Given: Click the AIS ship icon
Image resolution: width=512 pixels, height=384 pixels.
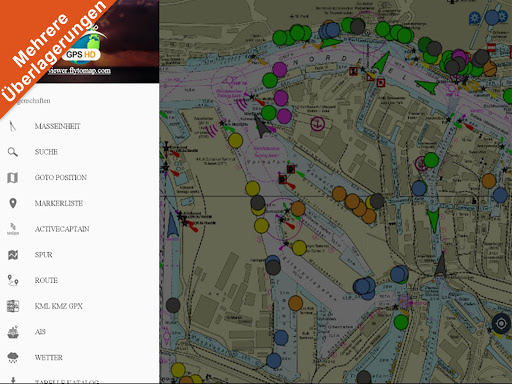Looking at the screenshot, I should pyautogui.click(x=13, y=332).
